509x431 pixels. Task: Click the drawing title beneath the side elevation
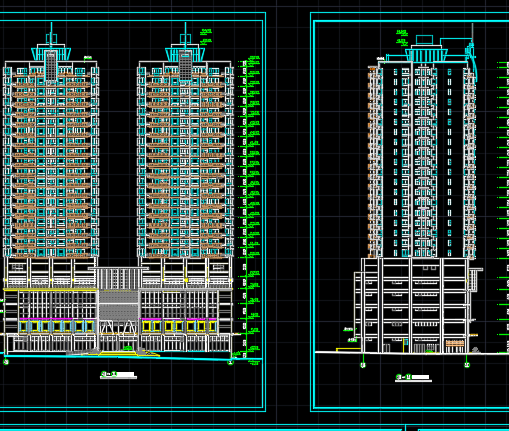click(413, 378)
